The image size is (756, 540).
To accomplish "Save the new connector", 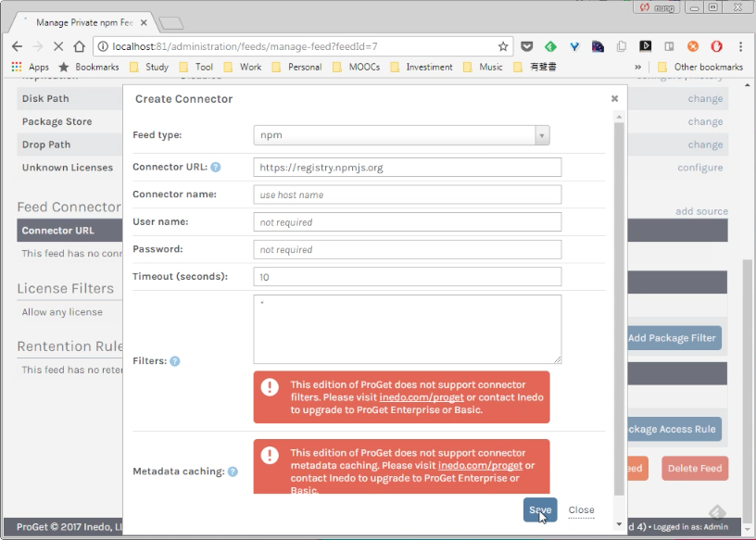I will tap(540, 509).
